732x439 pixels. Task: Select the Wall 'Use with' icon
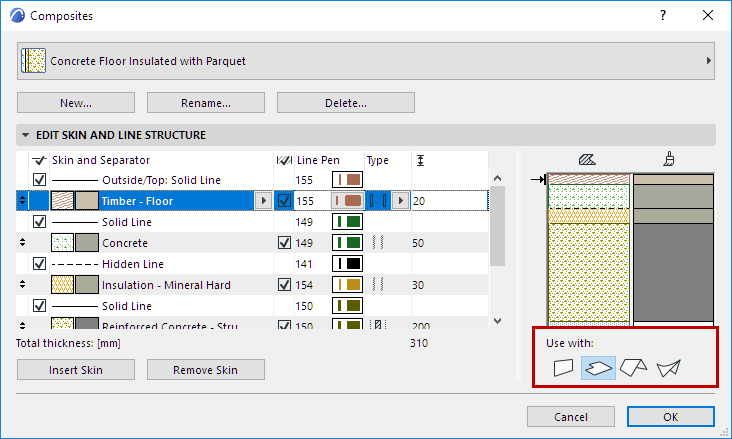[563, 368]
